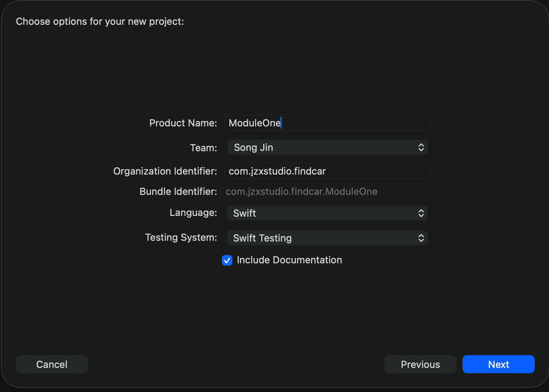Click the Language label text
This screenshot has height=392, width=549.
[x=193, y=213]
